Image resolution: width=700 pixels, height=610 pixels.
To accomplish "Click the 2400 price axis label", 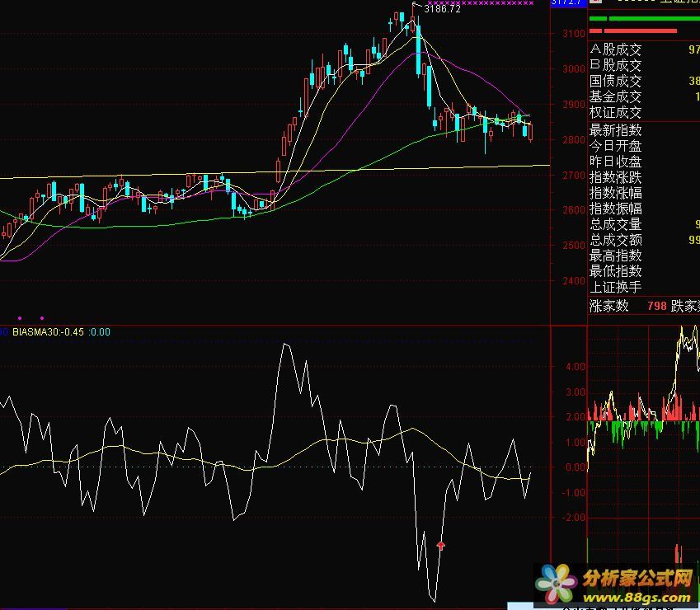I will [574, 280].
